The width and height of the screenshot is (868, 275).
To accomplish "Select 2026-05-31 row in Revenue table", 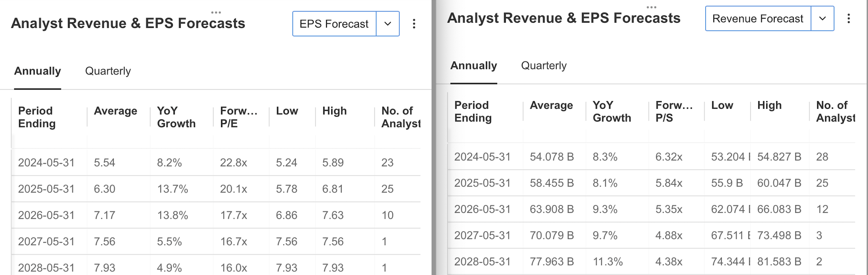I will point(651,209).
